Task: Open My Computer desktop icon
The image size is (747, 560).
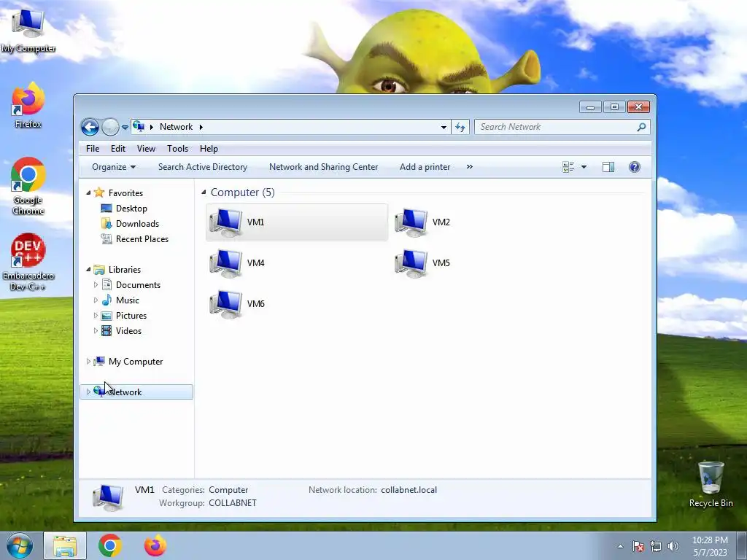Action: [x=28, y=31]
